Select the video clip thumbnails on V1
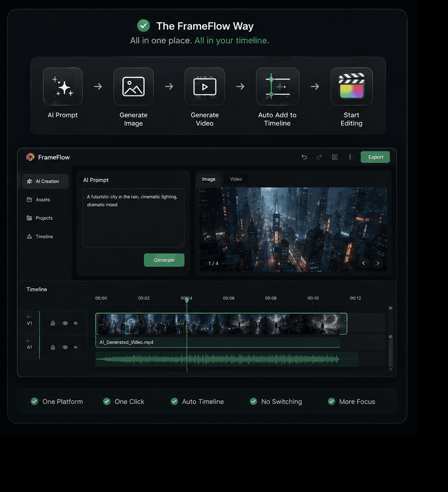 221,323
